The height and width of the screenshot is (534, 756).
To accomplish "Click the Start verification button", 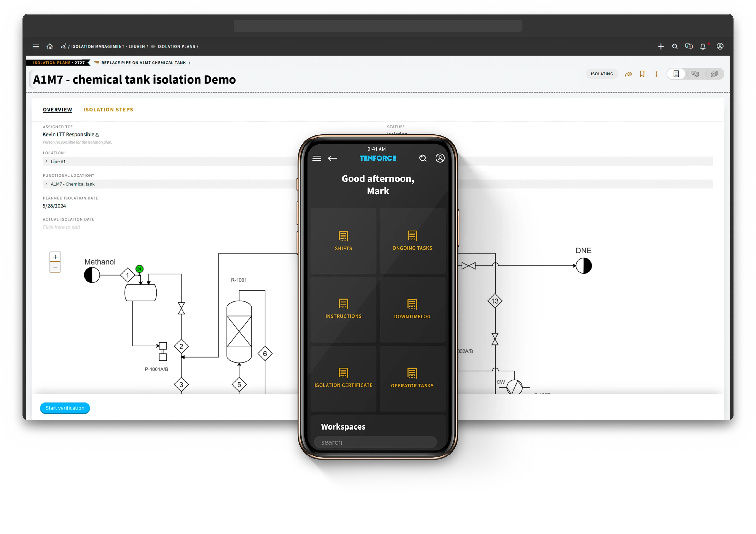I will coord(65,408).
